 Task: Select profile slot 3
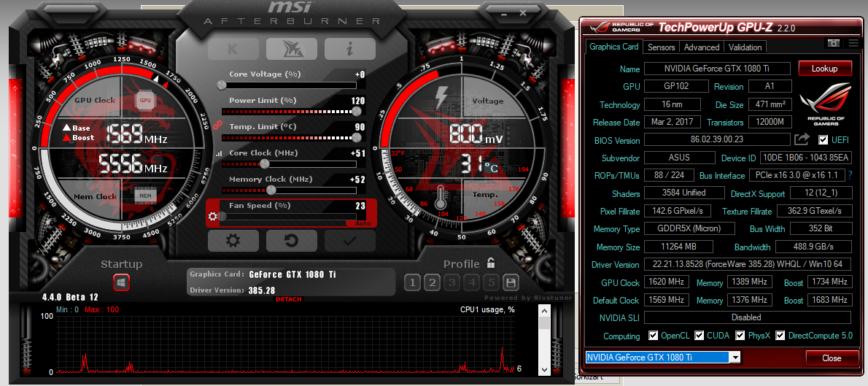point(452,283)
